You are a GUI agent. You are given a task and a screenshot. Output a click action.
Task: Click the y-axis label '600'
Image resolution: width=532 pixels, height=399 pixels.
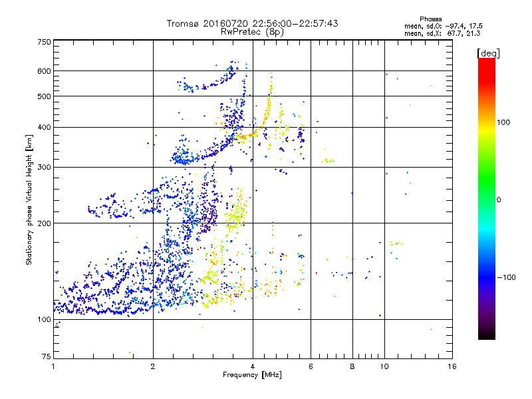44,71
